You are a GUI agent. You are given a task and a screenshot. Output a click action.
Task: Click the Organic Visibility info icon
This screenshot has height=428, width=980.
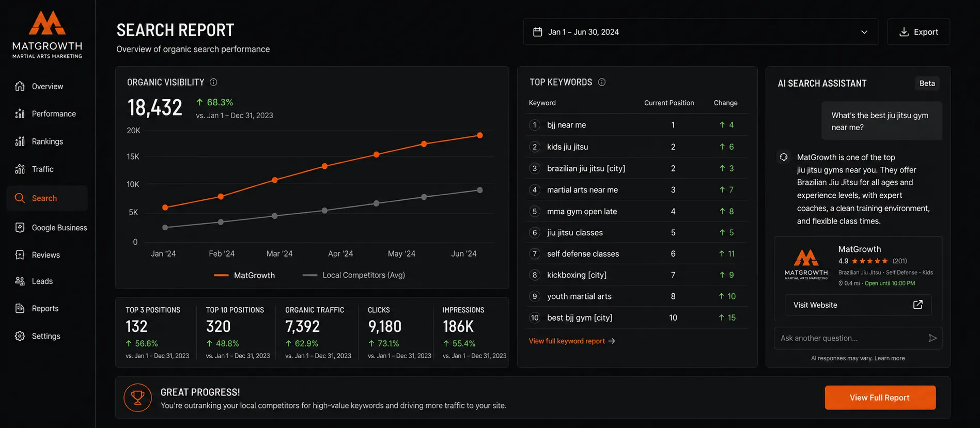213,82
